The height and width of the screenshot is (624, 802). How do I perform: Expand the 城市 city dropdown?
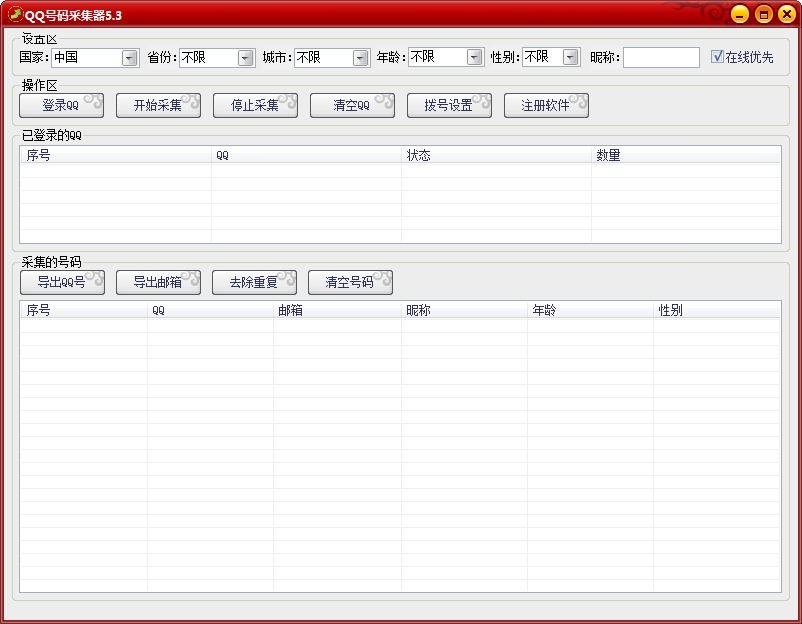[360, 58]
